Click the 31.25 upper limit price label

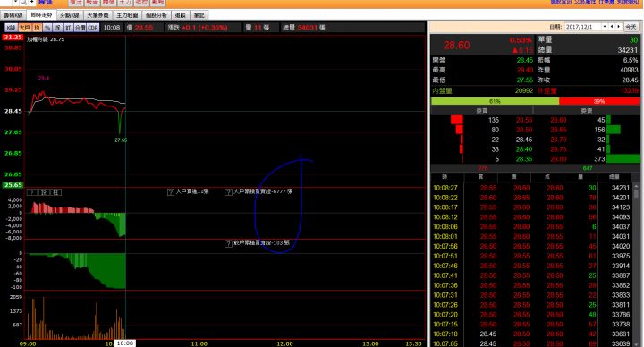[13, 38]
